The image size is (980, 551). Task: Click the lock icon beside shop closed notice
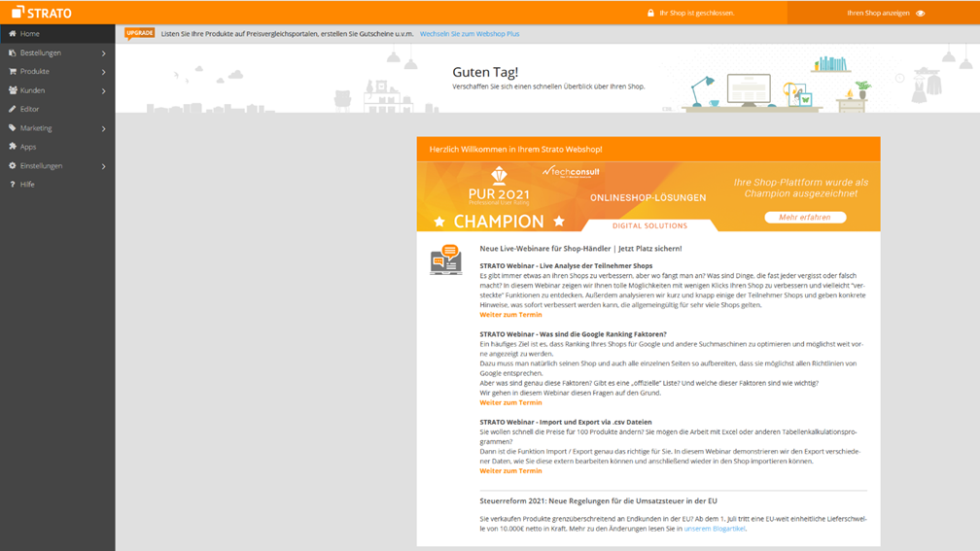(650, 13)
